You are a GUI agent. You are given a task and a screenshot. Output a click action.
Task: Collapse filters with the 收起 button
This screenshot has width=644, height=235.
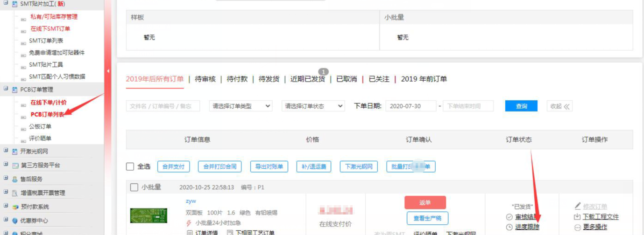point(559,106)
